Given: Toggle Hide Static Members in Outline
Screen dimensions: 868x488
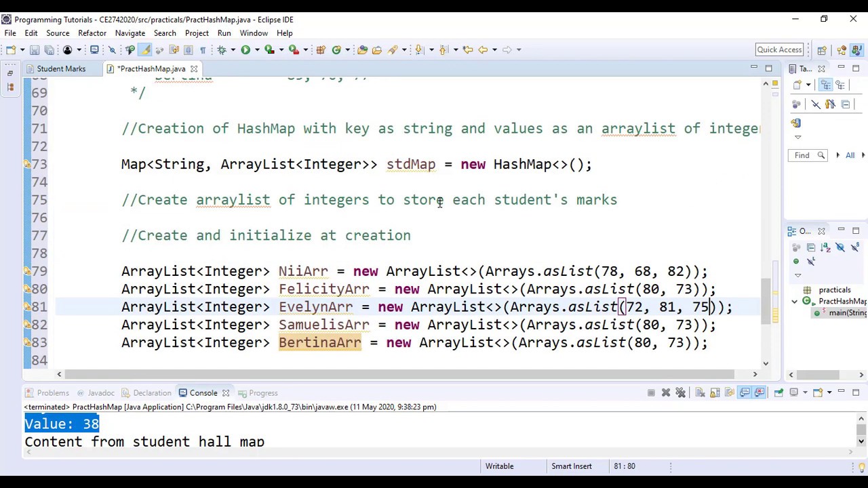Looking at the screenshot, I should click(855, 247).
